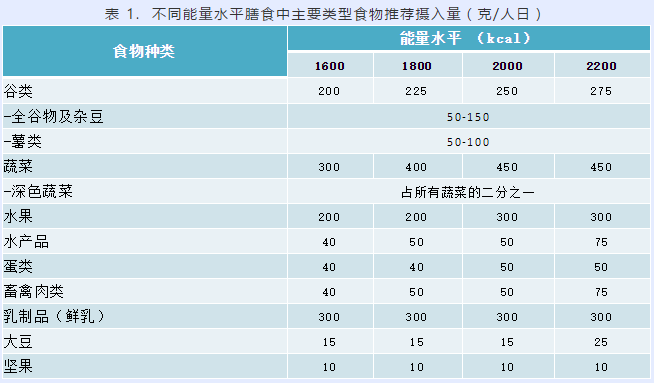The width and height of the screenshot is (654, 383).
Task: Click the 2000 column header
Action: click(x=507, y=66)
